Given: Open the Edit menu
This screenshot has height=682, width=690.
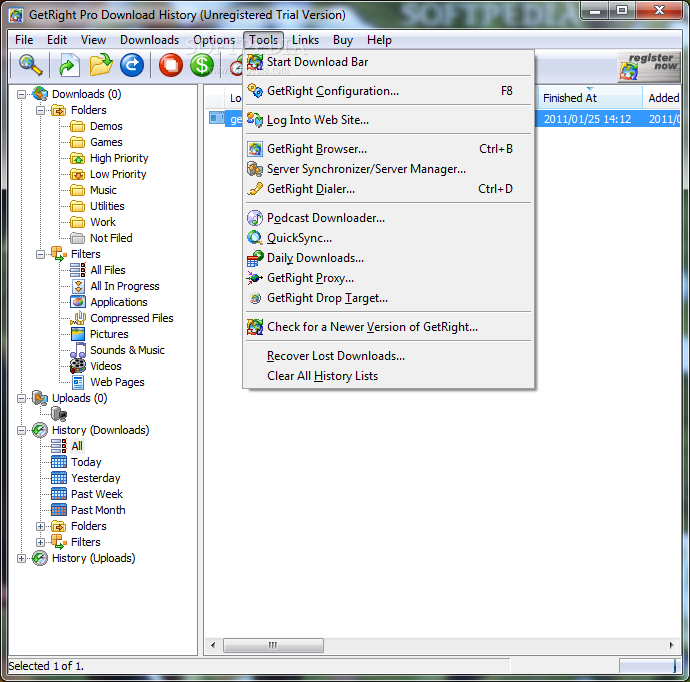Looking at the screenshot, I should [57, 40].
